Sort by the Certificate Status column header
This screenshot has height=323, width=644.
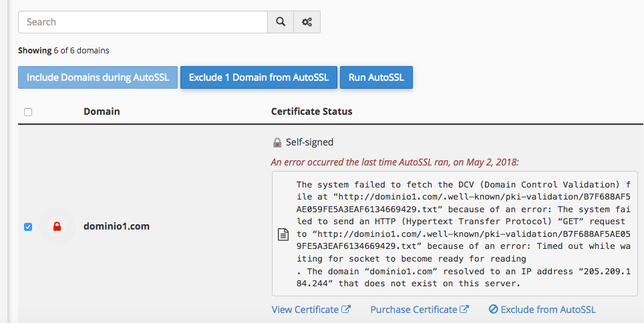[311, 111]
